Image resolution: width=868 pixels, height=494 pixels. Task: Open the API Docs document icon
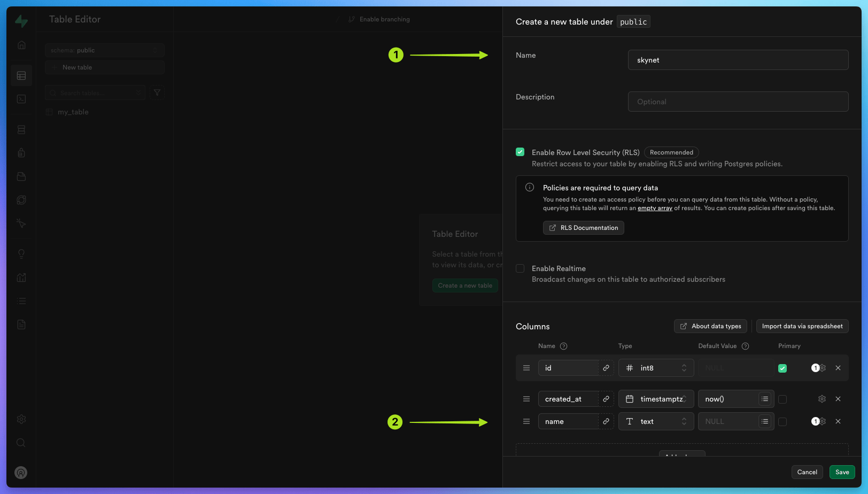pos(21,325)
